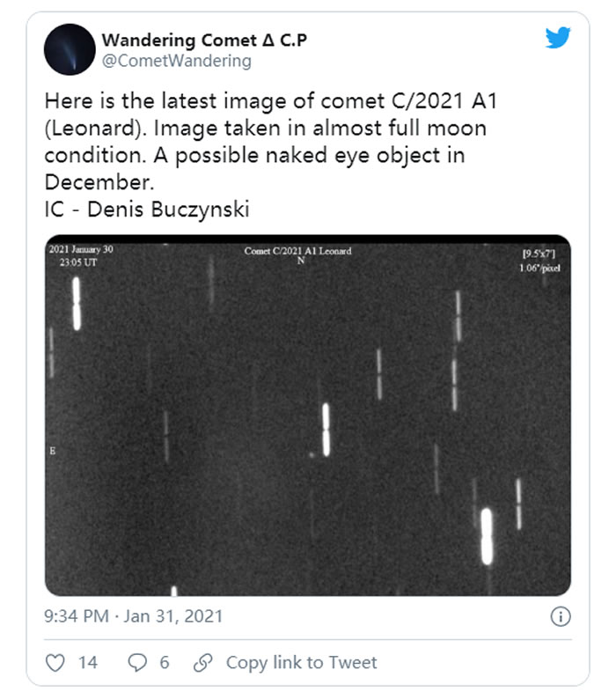The image size is (616, 692).
Task: Click the reply count of 6
Action: pos(164,663)
